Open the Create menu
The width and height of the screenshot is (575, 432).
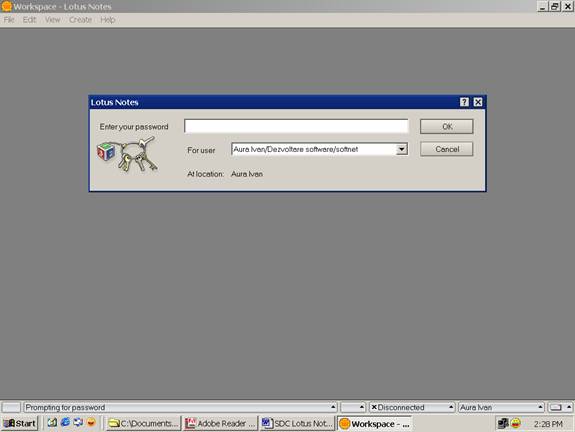pyautogui.click(x=80, y=20)
